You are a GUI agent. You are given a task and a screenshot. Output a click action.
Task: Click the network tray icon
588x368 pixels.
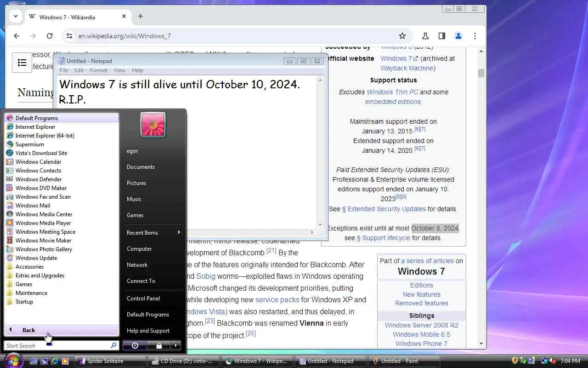[x=544, y=361]
